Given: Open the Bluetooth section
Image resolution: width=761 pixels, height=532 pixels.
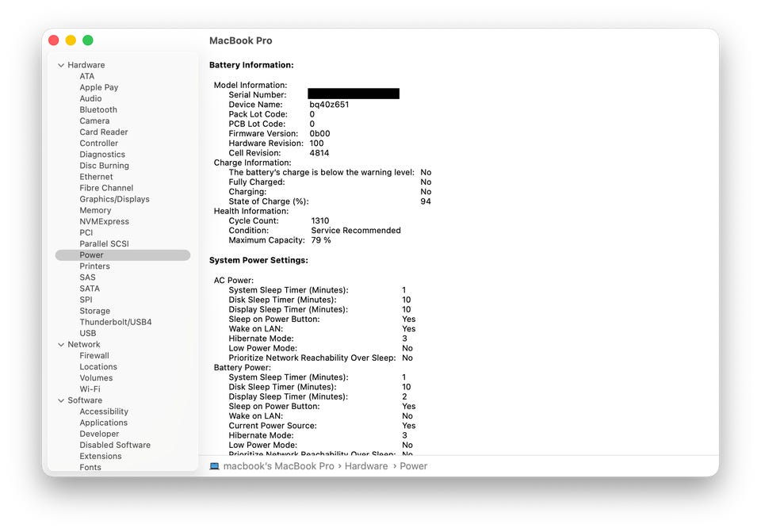Looking at the screenshot, I should click(98, 109).
